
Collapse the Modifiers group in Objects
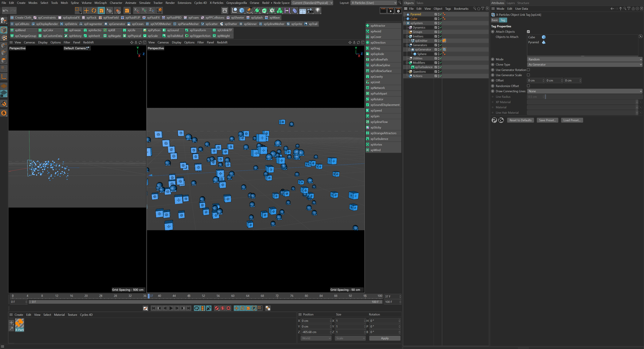tap(407, 63)
